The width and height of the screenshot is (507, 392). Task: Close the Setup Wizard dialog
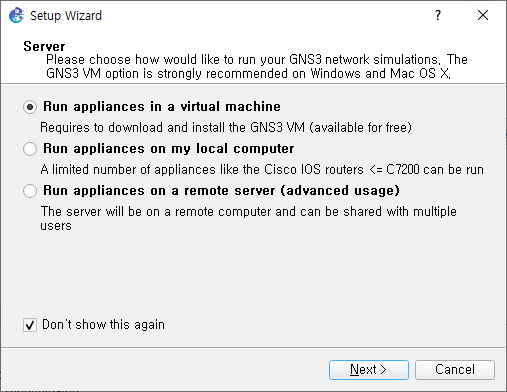click(483, 15)
